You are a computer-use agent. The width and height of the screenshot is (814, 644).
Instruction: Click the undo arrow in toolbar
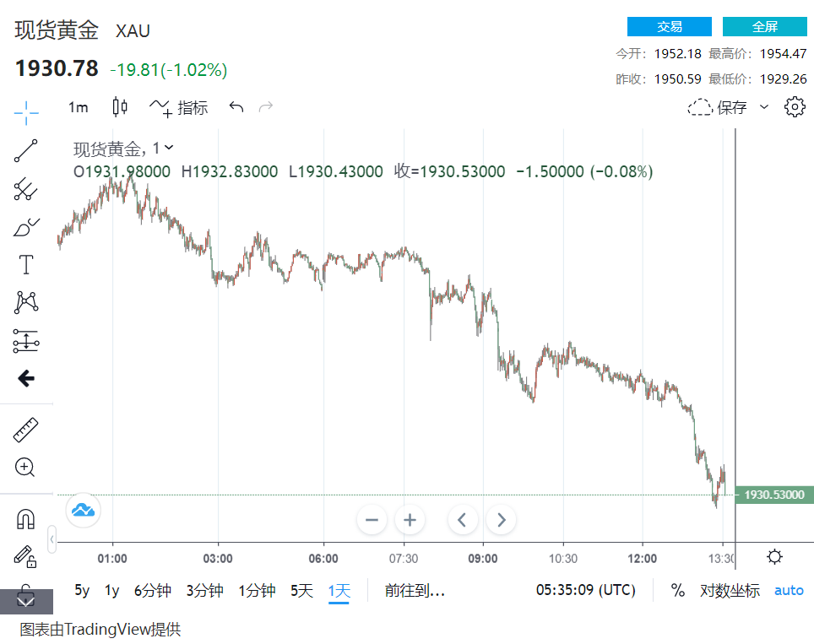[236, 107]
